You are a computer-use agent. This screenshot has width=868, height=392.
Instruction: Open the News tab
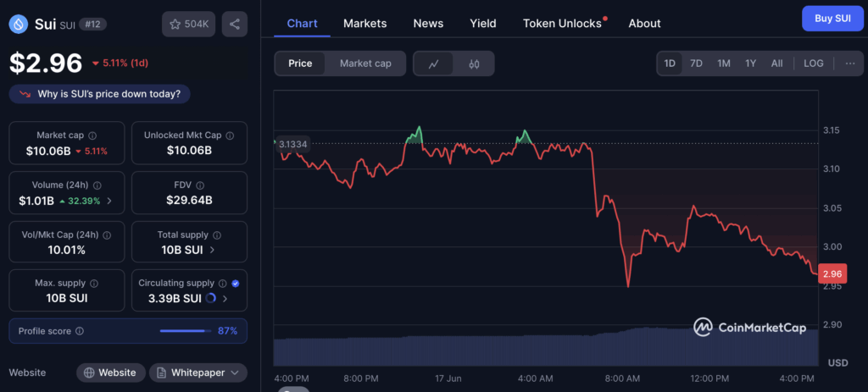pos(428,23)
